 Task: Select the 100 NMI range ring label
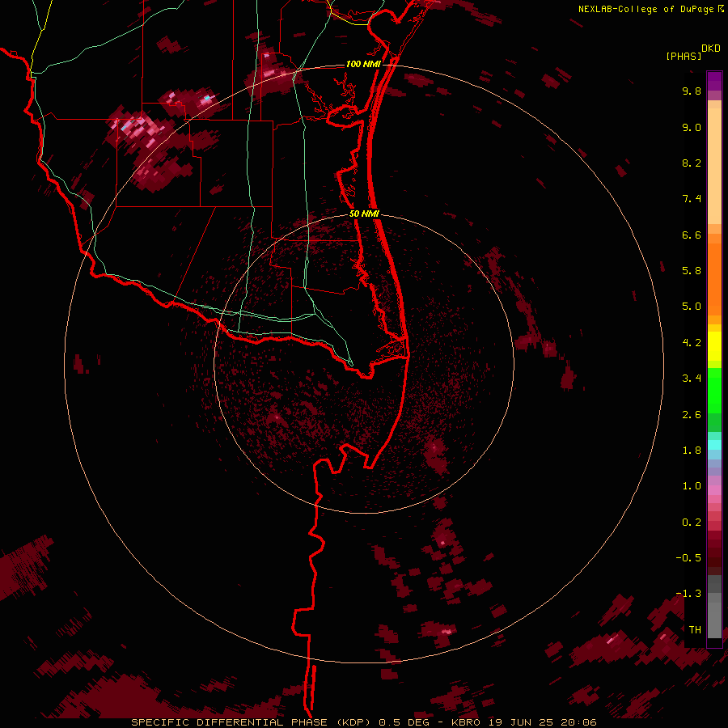[x=363, y=64]
